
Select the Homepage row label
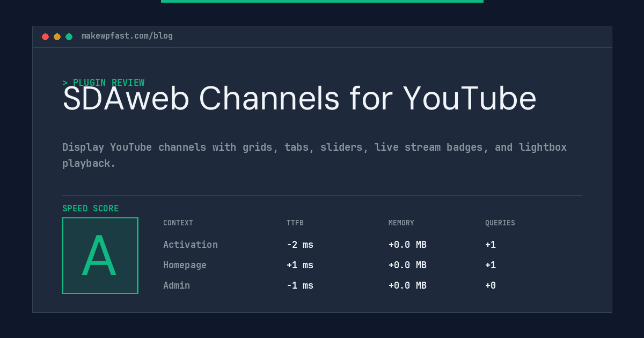pos(185,265)
